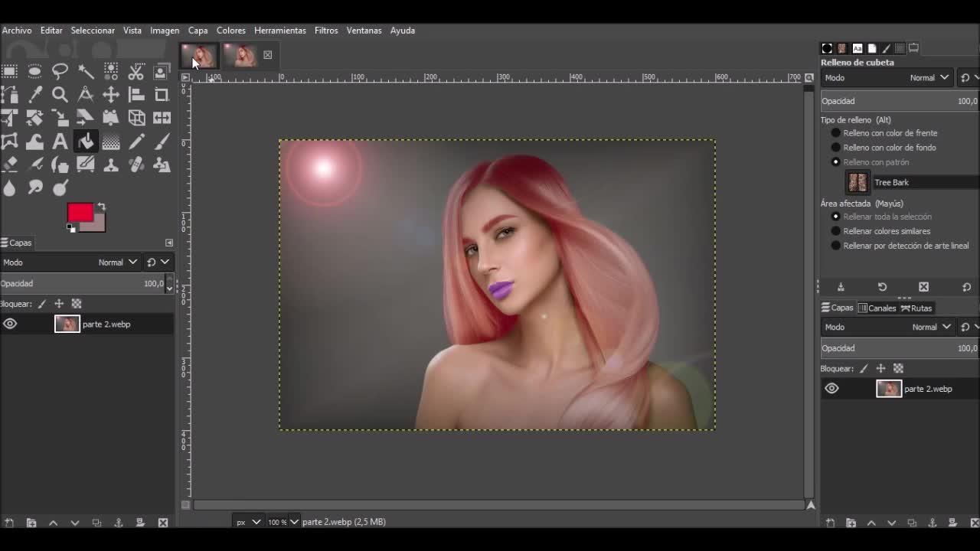Select the Pencil tool

click(x=136, y=142)
